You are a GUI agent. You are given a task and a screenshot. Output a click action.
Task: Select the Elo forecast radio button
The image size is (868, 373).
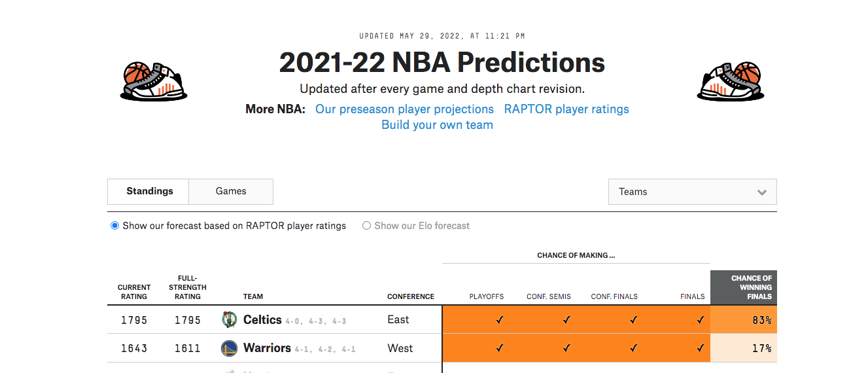pyautogui.click(x=366, y=226)
